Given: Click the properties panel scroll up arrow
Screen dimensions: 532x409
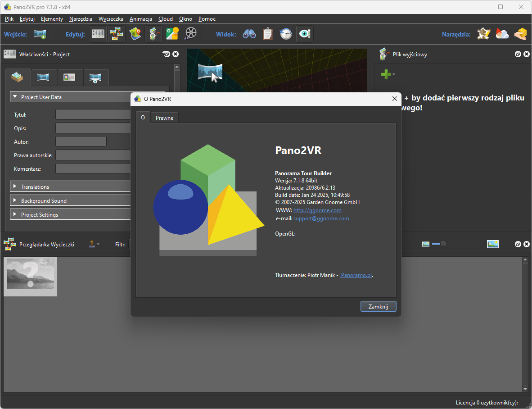Looking at the screenshot, I should point(177,67).
